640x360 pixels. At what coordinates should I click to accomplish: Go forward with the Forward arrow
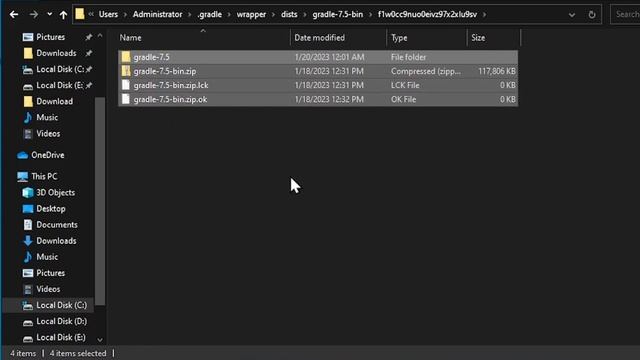click(x=33, y=15)
